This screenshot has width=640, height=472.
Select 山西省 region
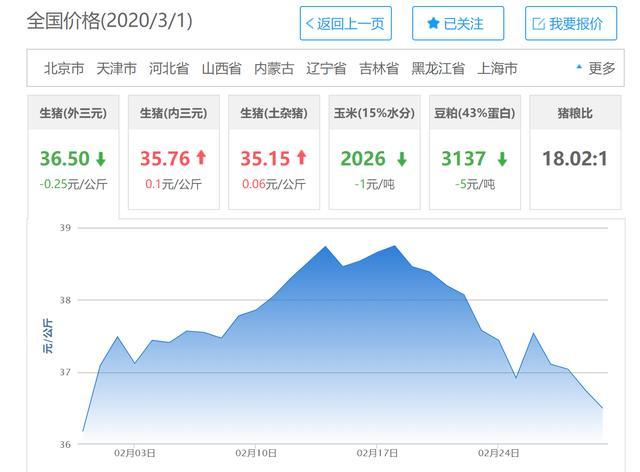(x=221, y=68)
